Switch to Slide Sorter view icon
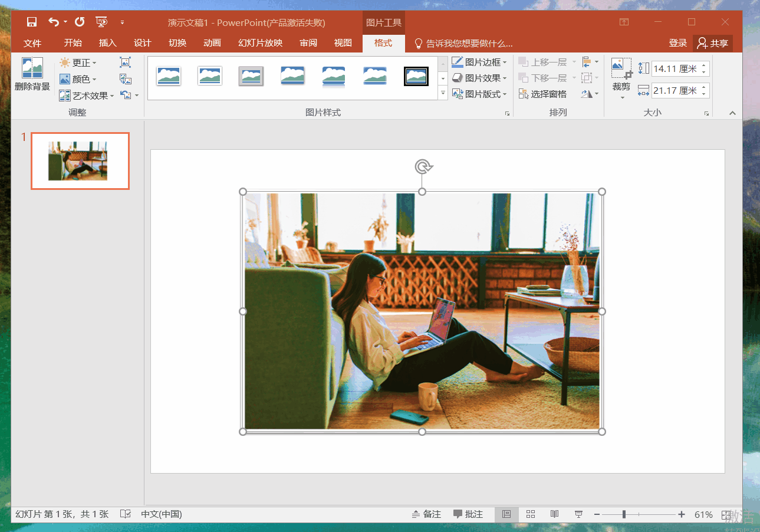Screen dimensions: 760x532 (x=530, y=514)
